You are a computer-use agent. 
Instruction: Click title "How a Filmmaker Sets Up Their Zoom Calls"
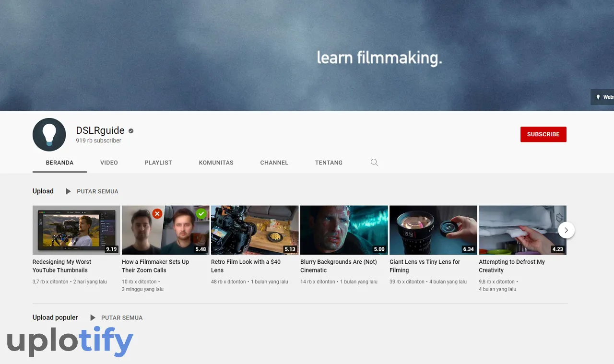click(x=155, y=266)
